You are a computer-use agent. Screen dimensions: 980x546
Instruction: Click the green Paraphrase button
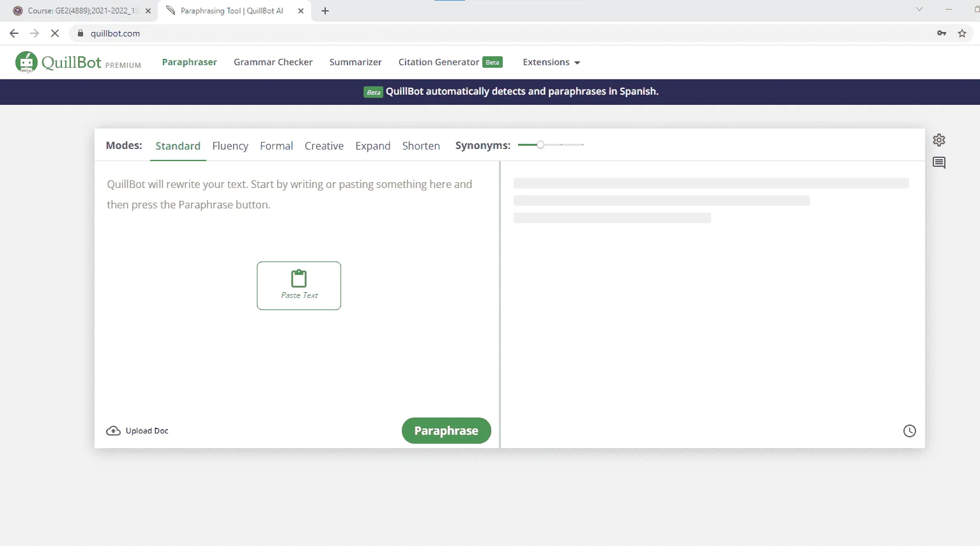[x=447, y=430]
